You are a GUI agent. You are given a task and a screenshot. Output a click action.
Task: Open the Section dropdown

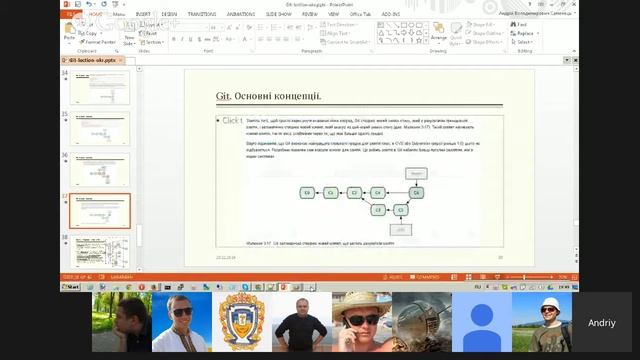[152, 42]
